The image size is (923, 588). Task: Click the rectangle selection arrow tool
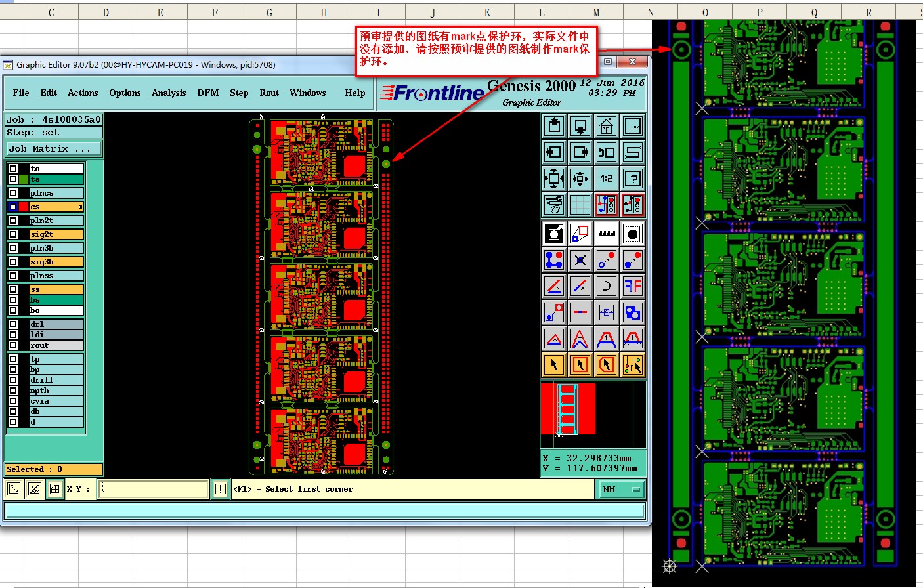pos(580,365)
